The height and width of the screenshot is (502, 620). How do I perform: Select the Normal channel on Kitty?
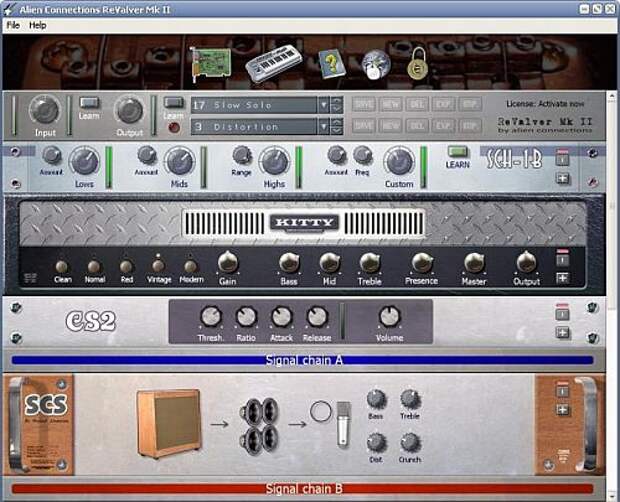(x=94, y=266)
